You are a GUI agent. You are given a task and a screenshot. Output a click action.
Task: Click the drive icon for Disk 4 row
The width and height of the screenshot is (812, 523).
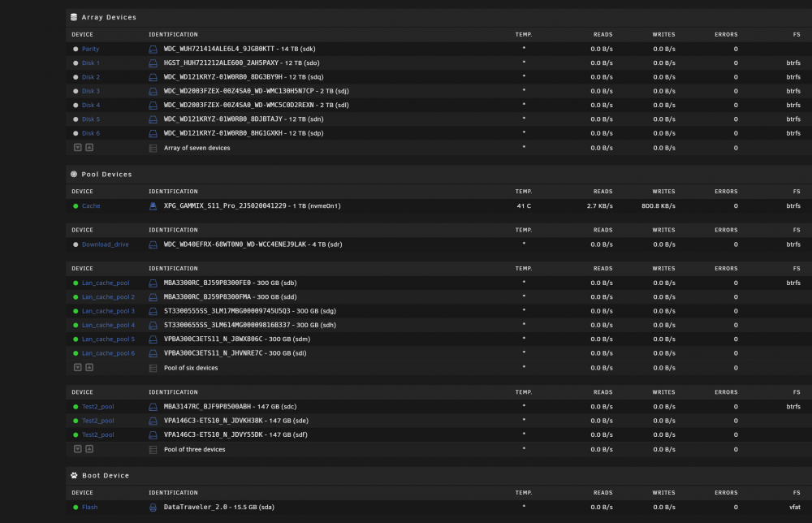(153, 105)
